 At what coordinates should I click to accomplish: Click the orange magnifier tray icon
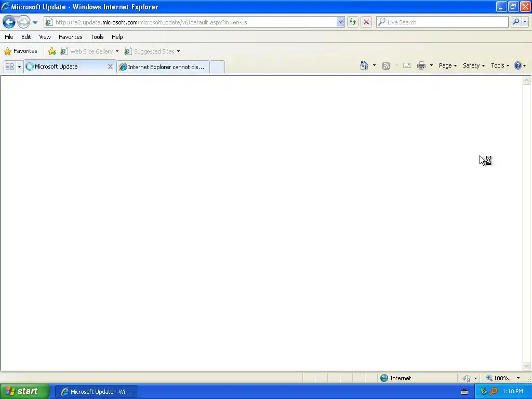494,391
